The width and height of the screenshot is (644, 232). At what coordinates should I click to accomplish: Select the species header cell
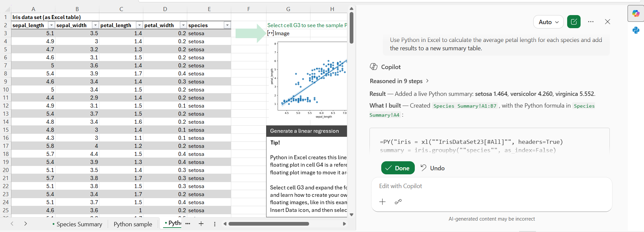[209, 25]
